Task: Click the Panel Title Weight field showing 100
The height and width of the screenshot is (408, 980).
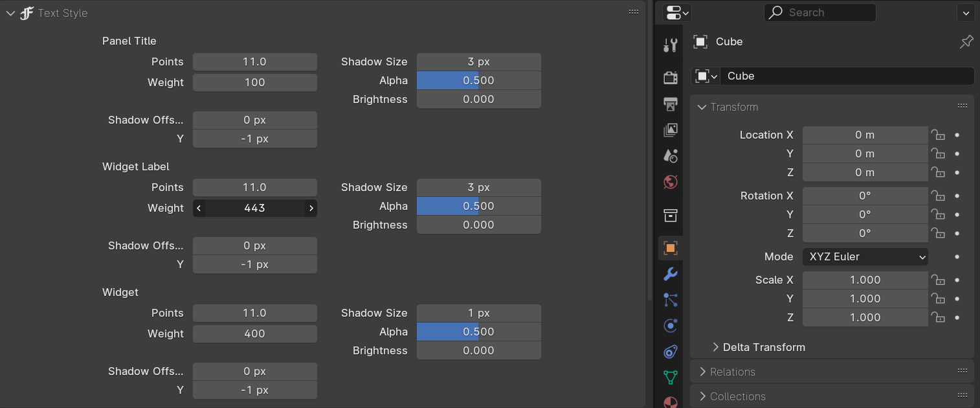Action: pos(255,82)
